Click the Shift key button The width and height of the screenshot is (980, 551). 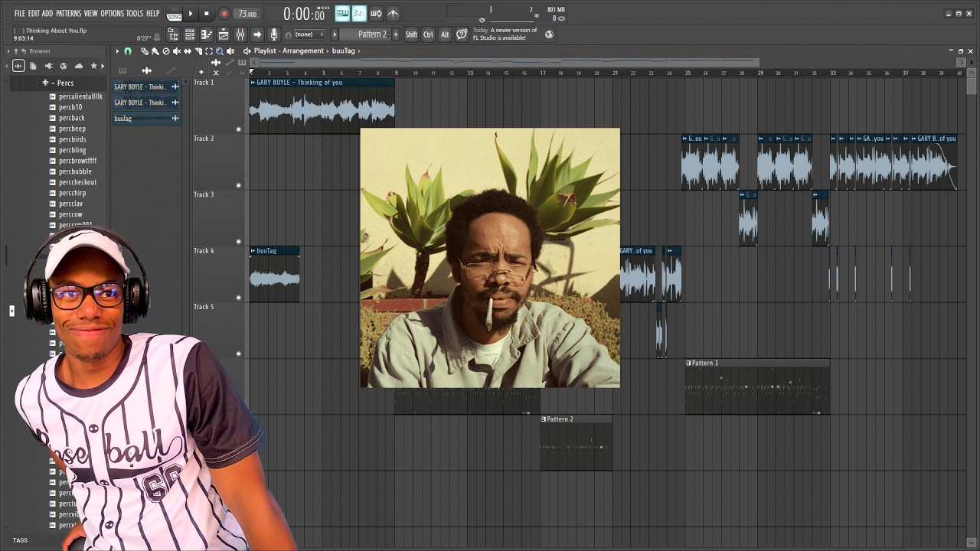point(411,34)
